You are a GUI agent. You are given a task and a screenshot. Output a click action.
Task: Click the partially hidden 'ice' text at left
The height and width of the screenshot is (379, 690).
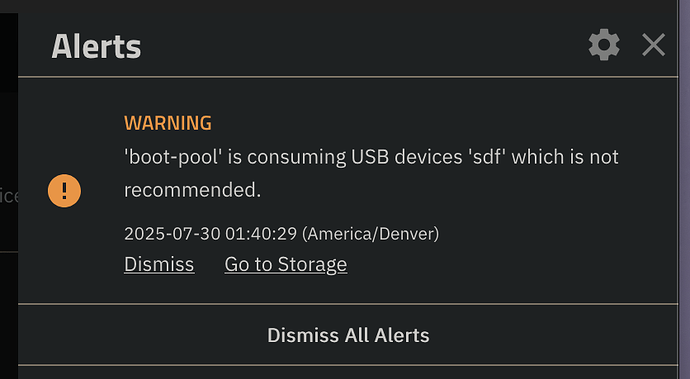pos(9,196)
